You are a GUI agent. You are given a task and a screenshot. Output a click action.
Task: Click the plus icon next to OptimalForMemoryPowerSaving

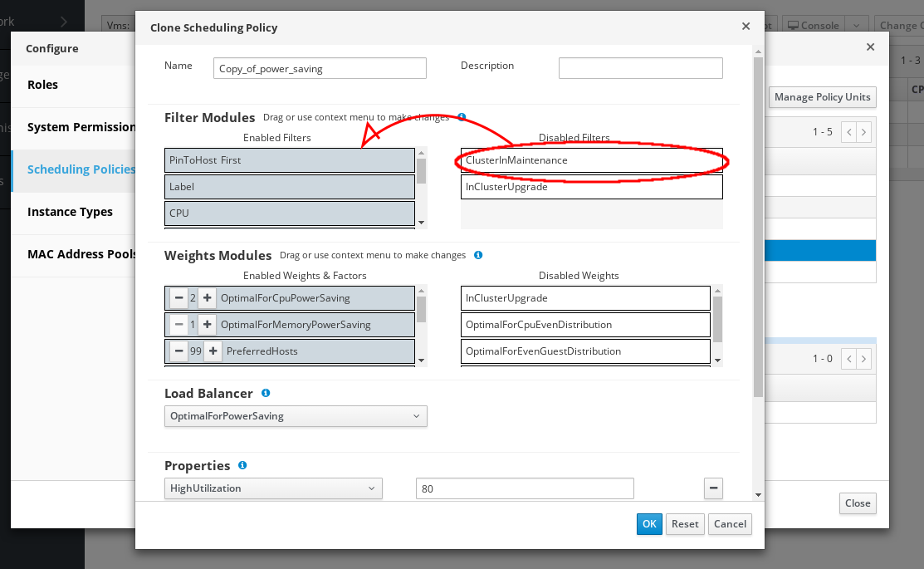pyautogui.click(x=206, y=324)
